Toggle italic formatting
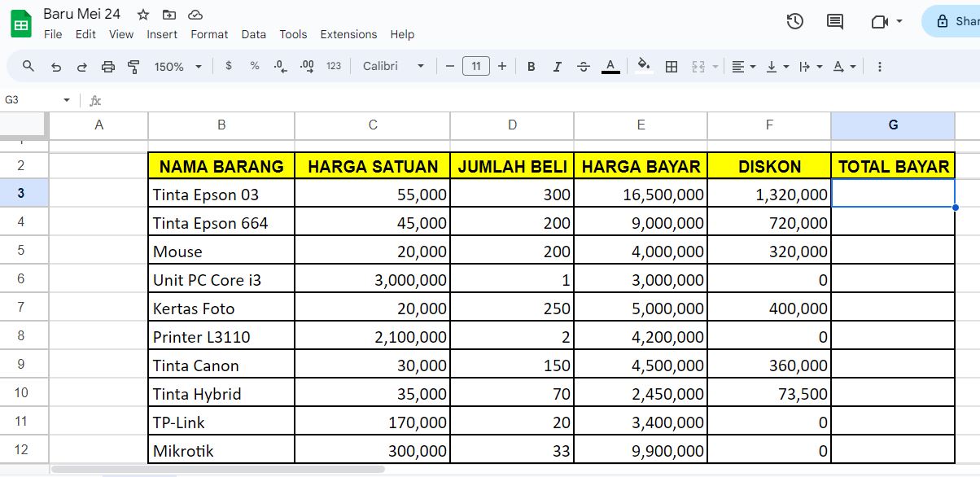980x477 pixels. (x=557, y=67)
